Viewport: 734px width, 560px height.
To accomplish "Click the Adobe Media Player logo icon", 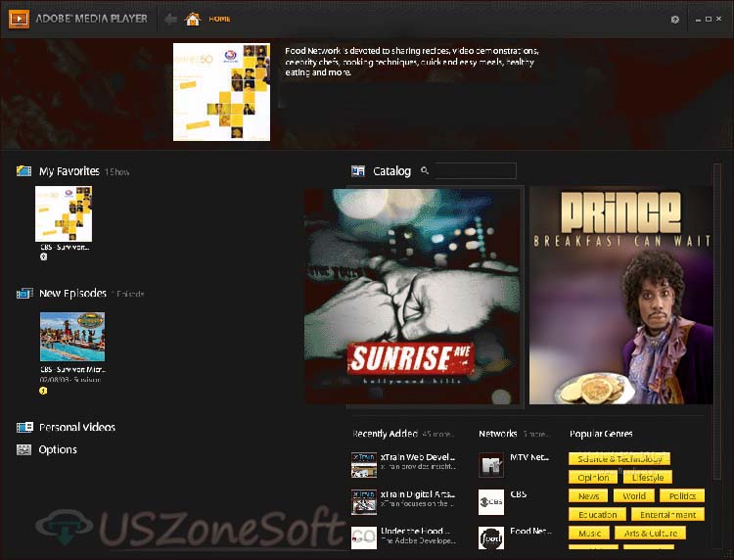I will click(19, 19).
